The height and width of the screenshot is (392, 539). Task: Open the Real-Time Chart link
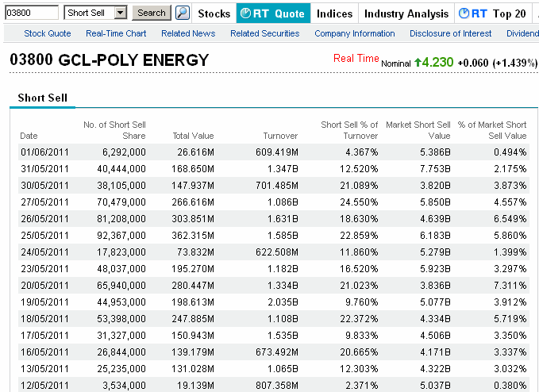click(116, 33)
